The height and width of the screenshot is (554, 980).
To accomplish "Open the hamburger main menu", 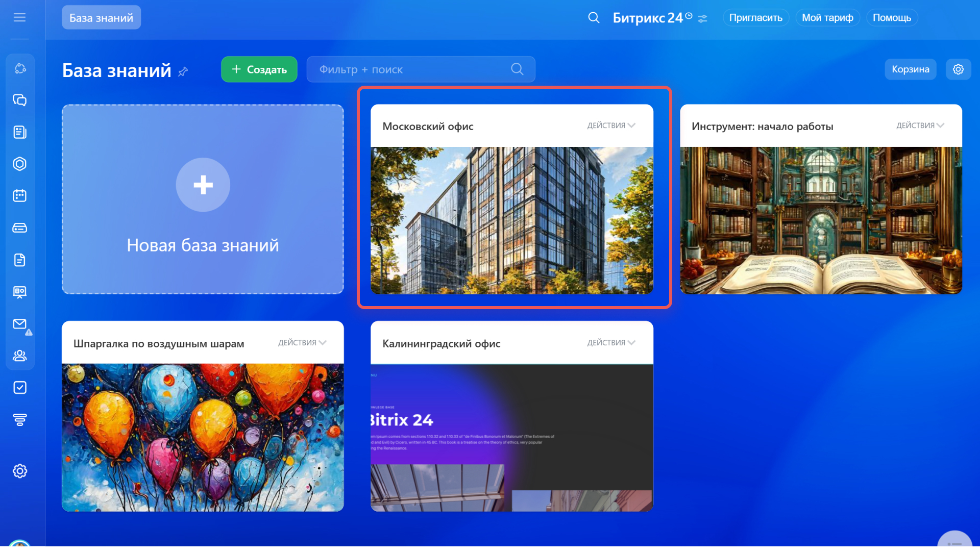I will (x=19, y=17).
